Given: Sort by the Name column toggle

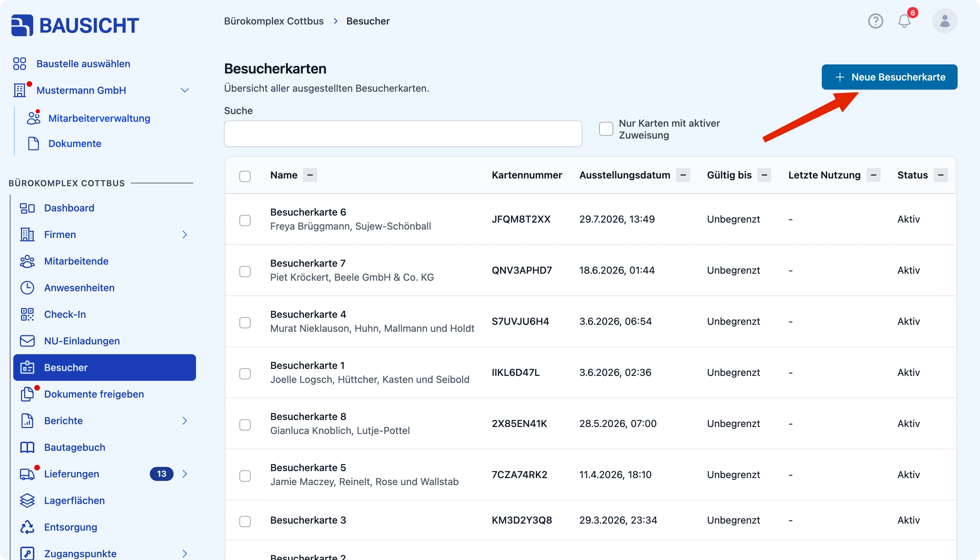Looking at the screenshot, I should pos(310,175).
